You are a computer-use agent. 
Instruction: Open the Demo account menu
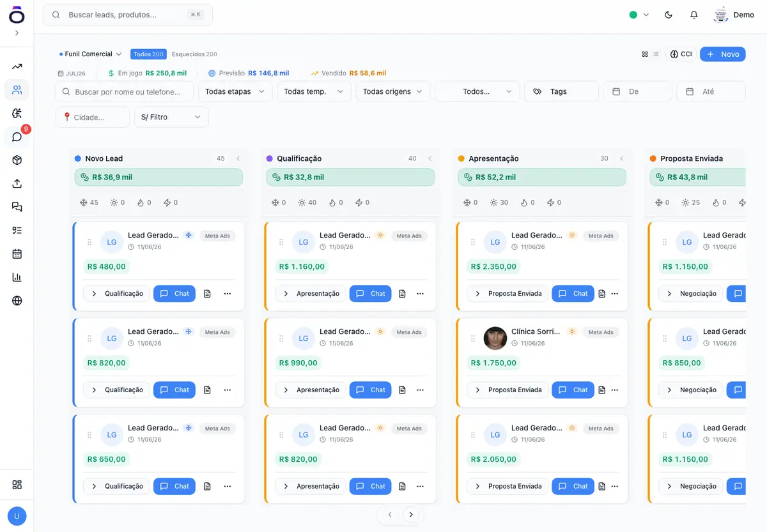click(734, 15)
